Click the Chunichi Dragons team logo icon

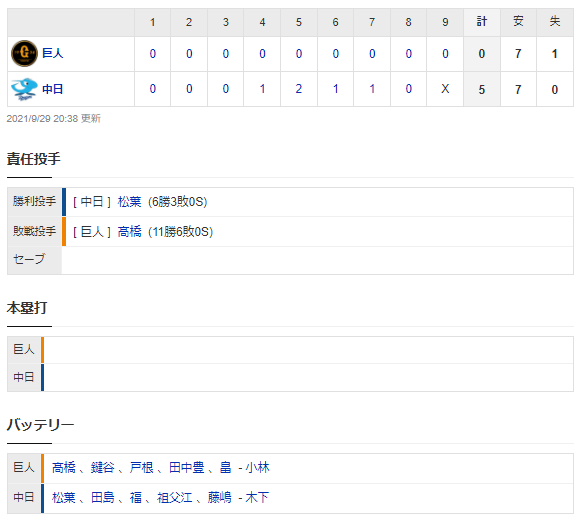pyautogui.click(x=24, y=89)
